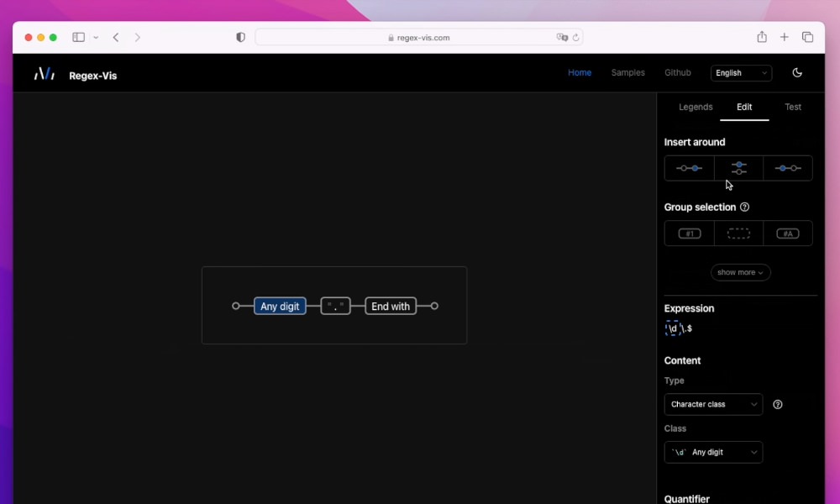This screenshot has width=840, height=504.
Task: Open the Any digit class dropdown
Action: [x=713, y=452]
